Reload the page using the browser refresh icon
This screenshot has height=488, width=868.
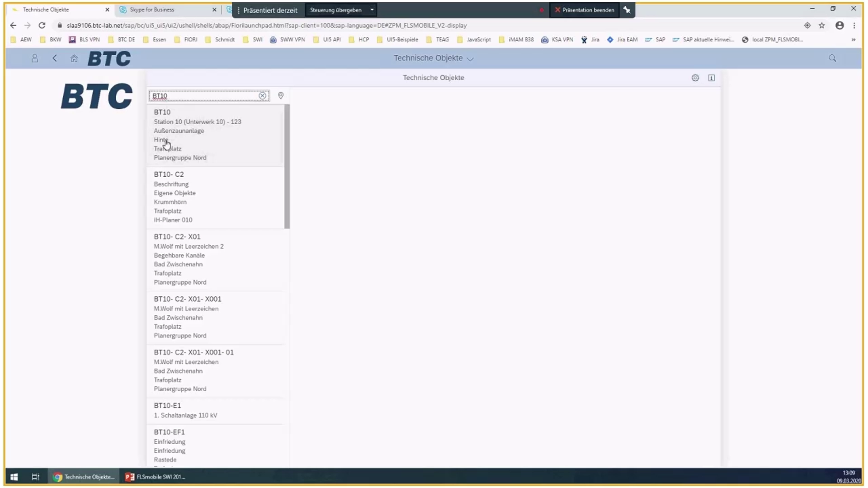(42, 26)
